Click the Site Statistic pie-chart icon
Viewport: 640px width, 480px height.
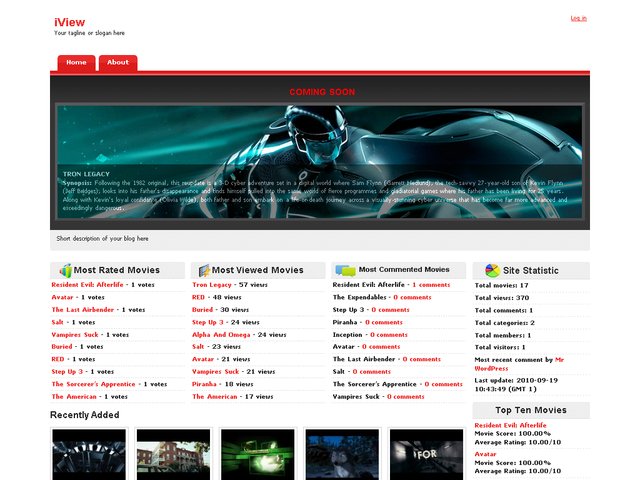492,270
